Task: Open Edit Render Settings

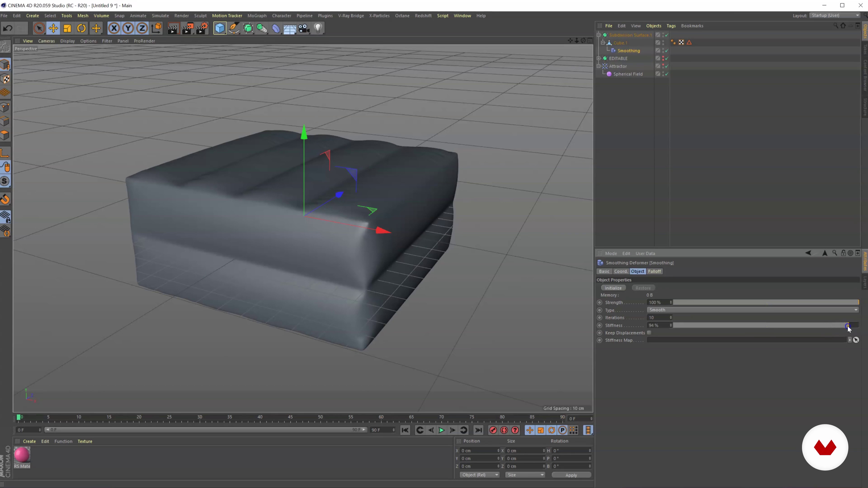Action: tap(202, 28)
